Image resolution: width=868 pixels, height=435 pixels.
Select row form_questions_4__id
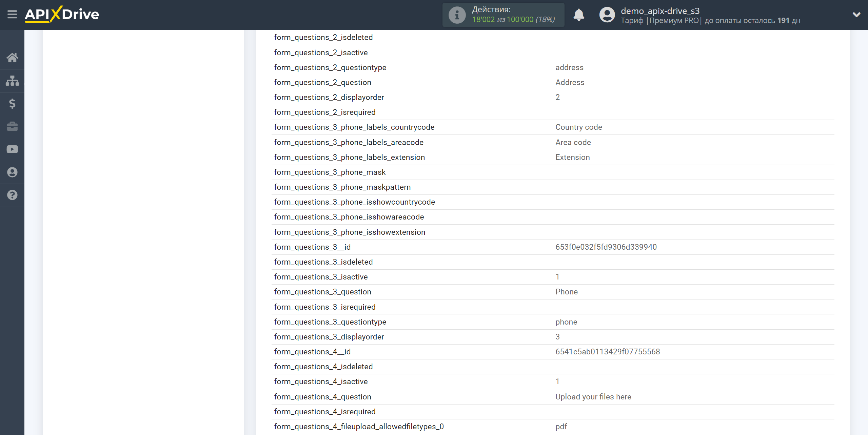click(x=553, y=352)
